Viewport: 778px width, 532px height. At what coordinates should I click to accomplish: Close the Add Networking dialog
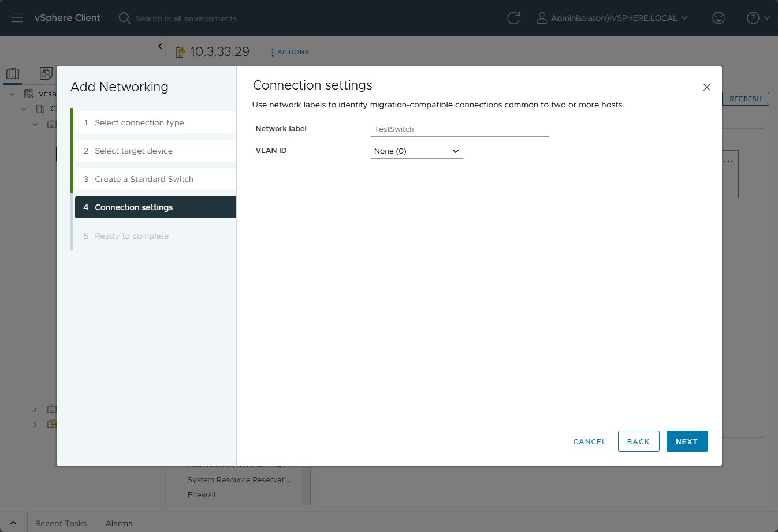[706, 87]
